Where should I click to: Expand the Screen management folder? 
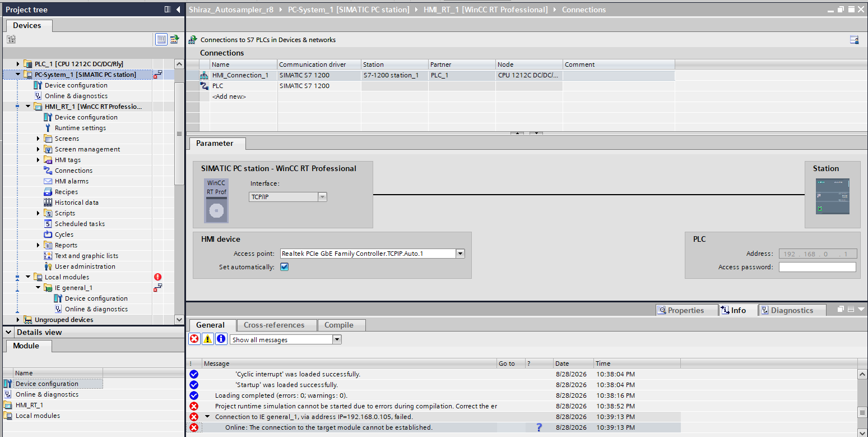point(38,149)
